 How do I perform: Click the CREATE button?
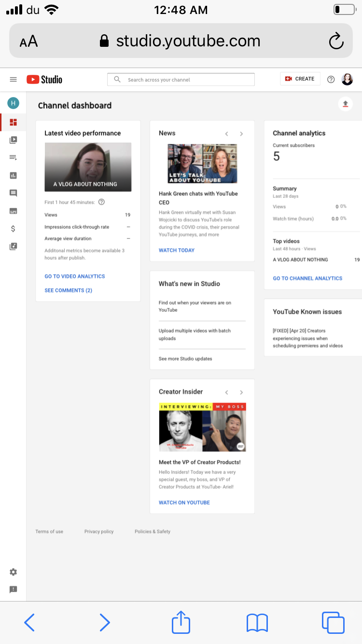click(300, 79)
